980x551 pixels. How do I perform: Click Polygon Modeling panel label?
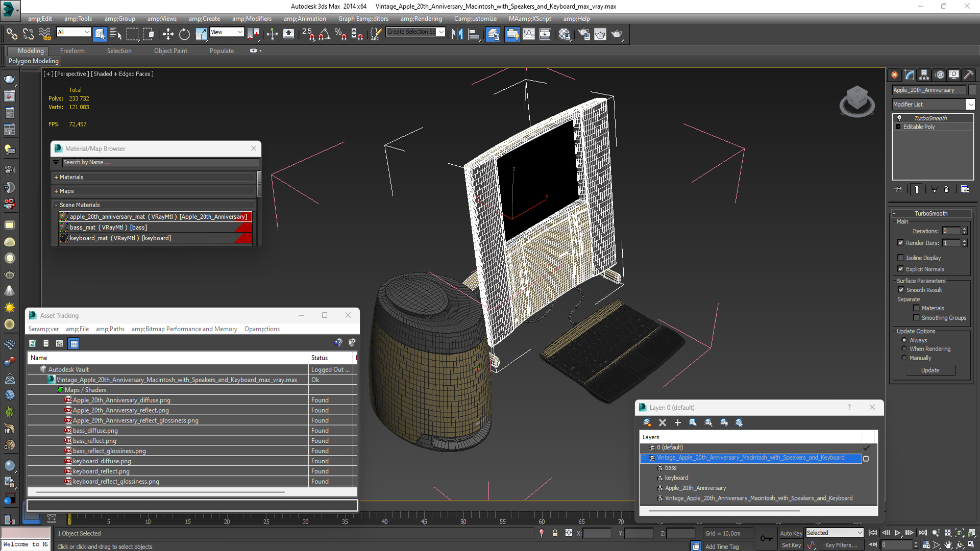(34, 61)
